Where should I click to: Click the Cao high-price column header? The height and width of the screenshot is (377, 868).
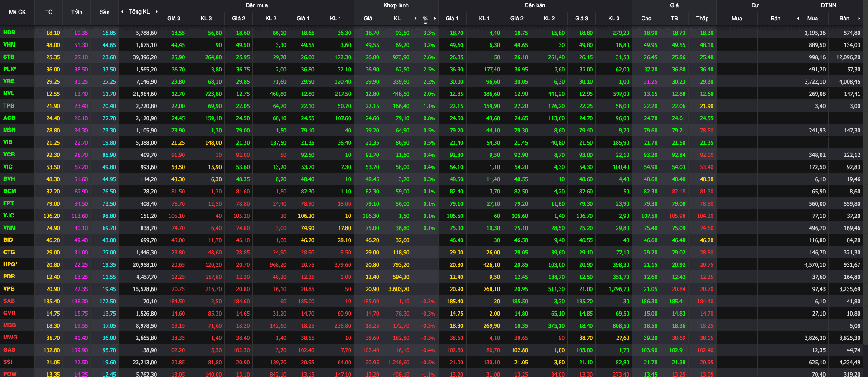(646, 19)
